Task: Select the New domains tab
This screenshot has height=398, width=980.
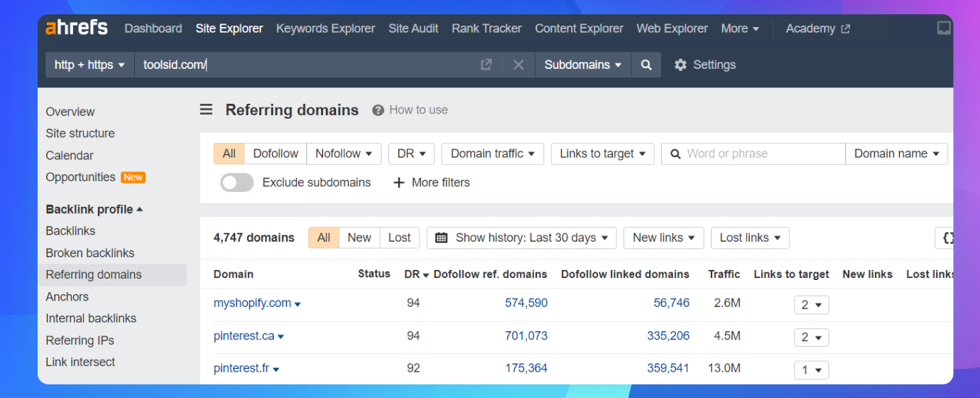Action: tap(359, 238)
